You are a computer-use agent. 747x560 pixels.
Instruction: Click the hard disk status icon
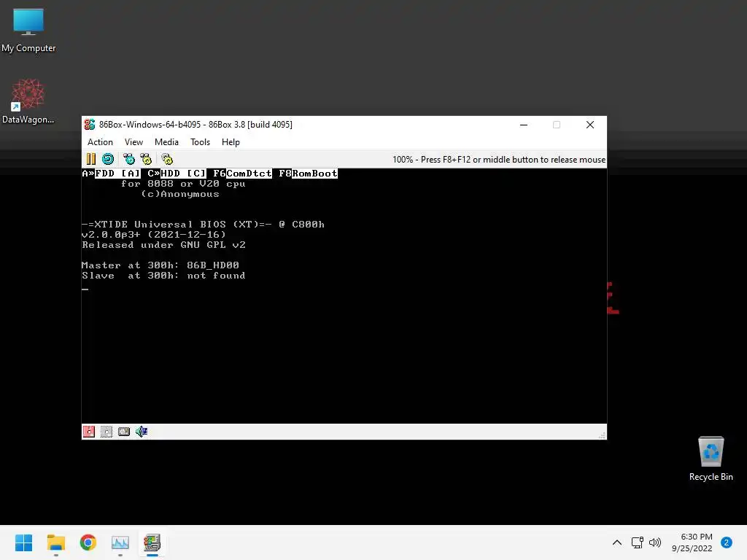(124, 432)
